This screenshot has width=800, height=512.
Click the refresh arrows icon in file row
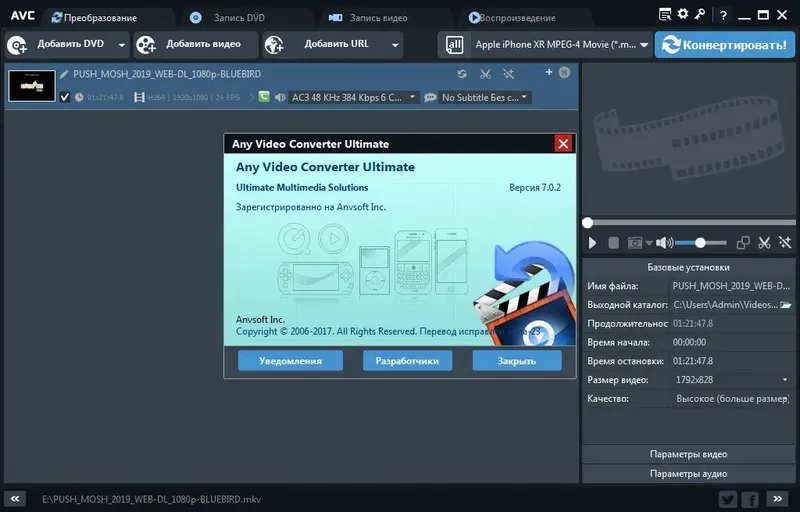click(462, 74)
